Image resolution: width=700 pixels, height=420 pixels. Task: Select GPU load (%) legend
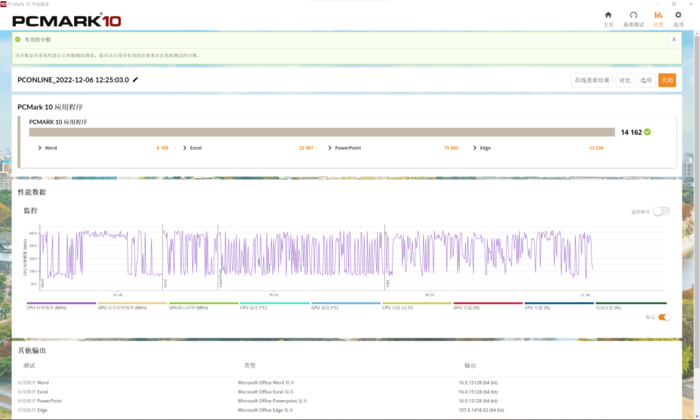[x=488, y=306]
